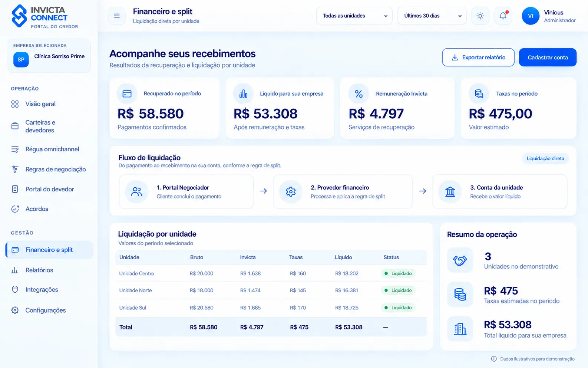Image resolution: width=588 pixels, height=368 pixels.
Task: Click the Portal do devedor document icon
Action: (15, 189)
